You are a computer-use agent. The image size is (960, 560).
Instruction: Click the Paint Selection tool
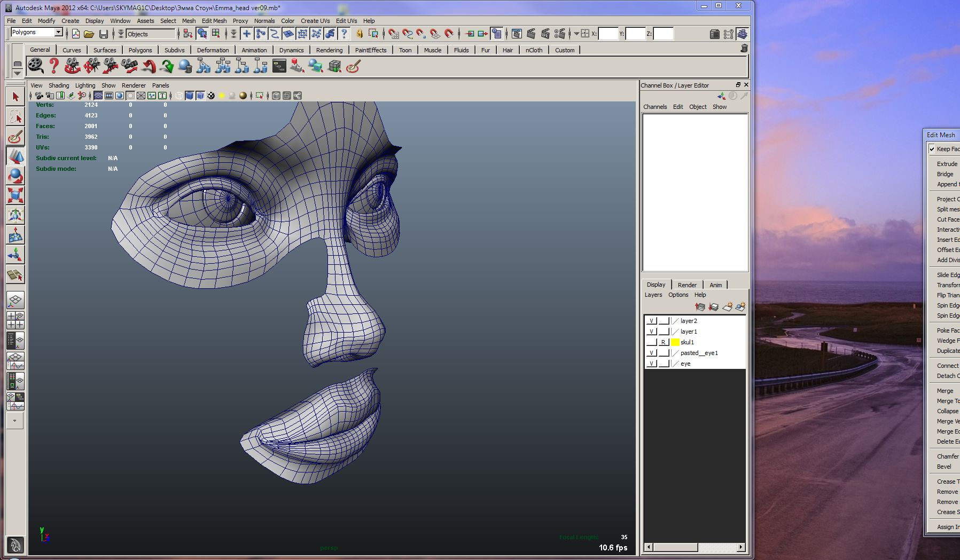tap(15, 137)
